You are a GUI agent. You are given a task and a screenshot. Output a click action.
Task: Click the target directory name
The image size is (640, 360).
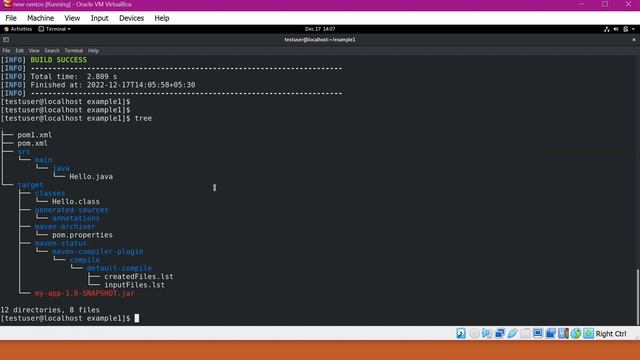30,185
